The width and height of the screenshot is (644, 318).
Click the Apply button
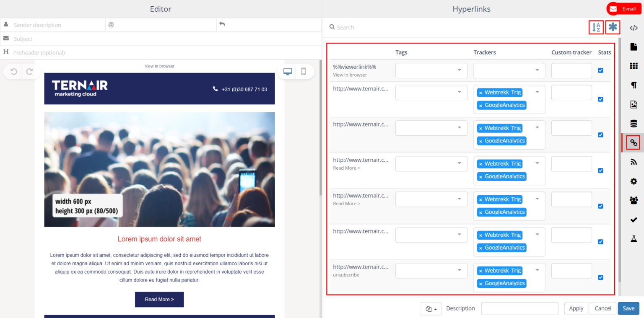(x=576, y=308)
